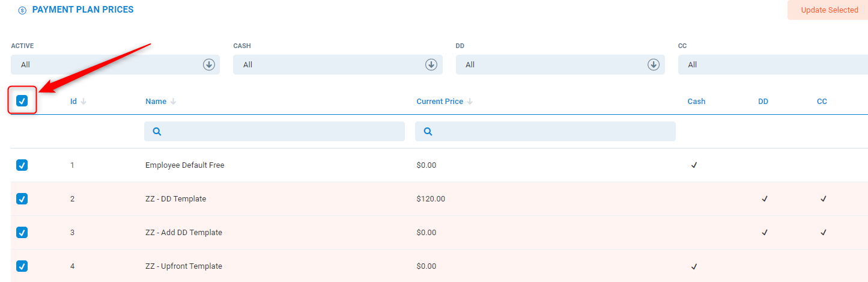Click the Cash checkmark for Employee Default Free
Viewport: 868px width, 282px height.
coord(694,165)
